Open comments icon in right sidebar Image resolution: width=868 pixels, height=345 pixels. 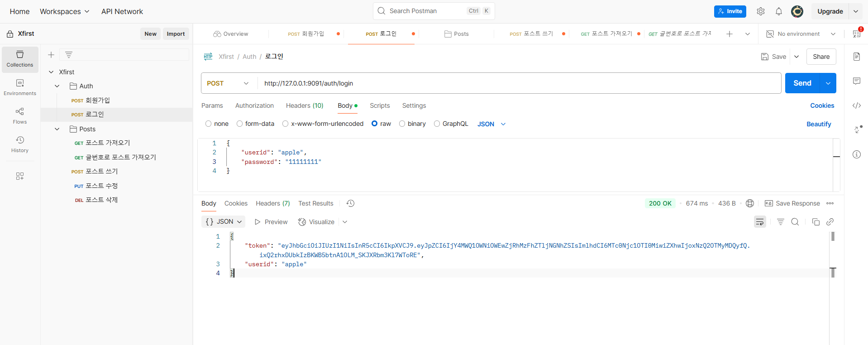[857, 81]
